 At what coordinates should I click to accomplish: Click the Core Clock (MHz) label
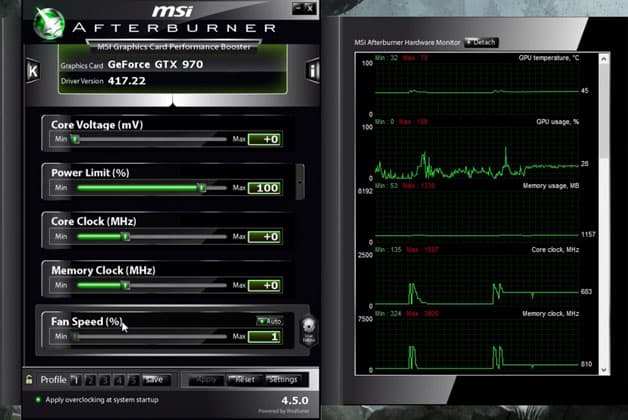tap(93, 221)
